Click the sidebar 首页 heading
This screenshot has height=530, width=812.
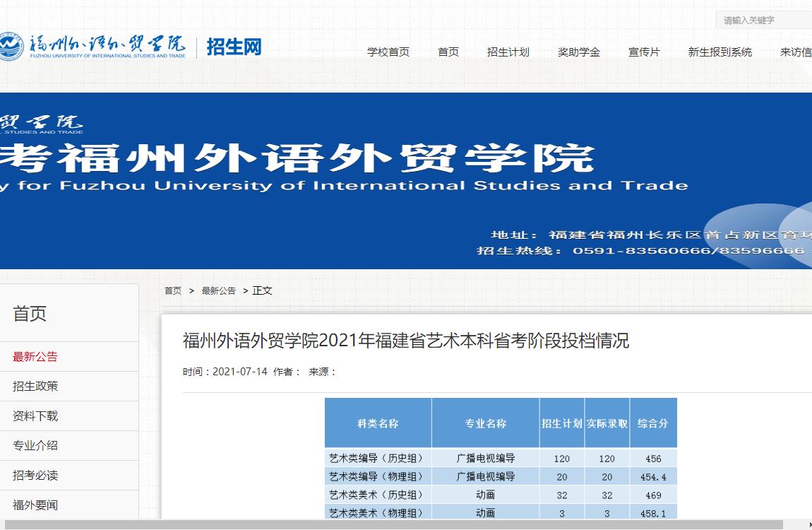[x=30, y=314]
